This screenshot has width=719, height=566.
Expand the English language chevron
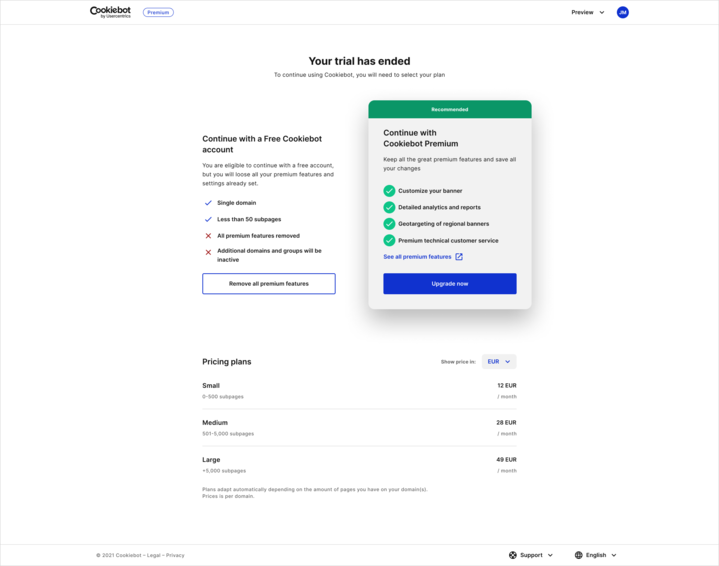(614, 555)
